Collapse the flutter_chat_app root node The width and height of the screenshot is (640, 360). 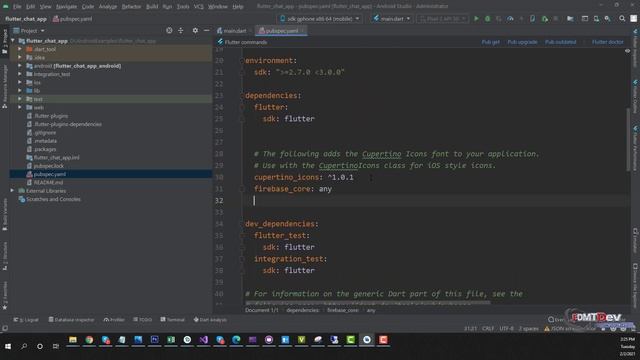tap(13, 41)
